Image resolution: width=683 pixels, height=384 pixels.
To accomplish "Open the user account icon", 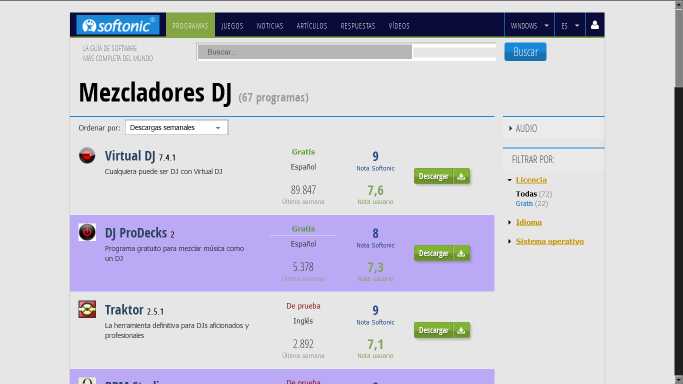I will 595,25.
